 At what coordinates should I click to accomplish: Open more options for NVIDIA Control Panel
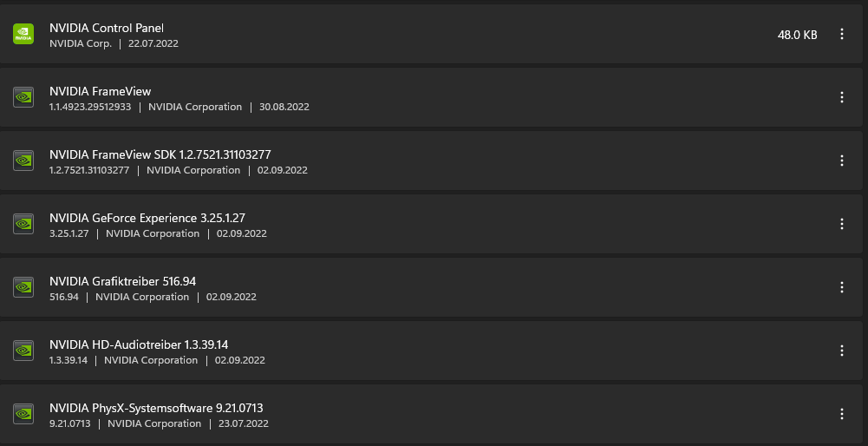pos(841,34)
